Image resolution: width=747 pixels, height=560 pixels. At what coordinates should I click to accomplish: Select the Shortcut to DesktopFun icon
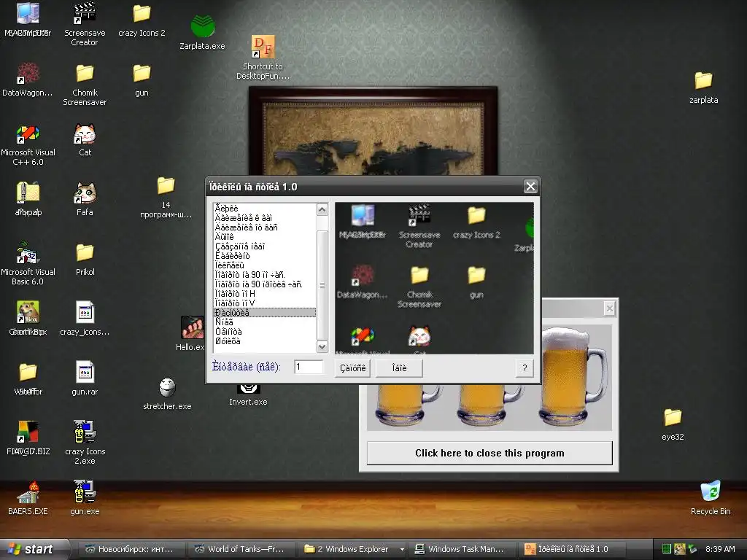click(x=263, y=57)
